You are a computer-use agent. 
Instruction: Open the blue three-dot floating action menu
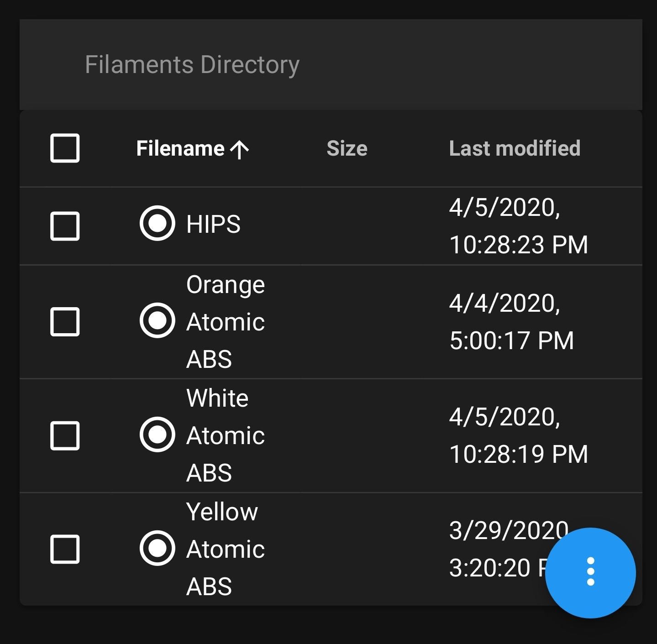(x=590, y=572)
